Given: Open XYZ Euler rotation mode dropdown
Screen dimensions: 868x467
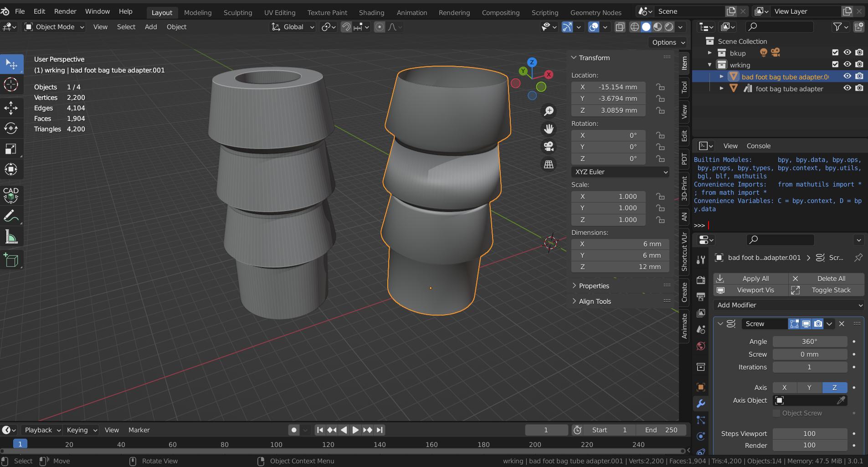Looking at the screenshot, I should tap(620, 172).
